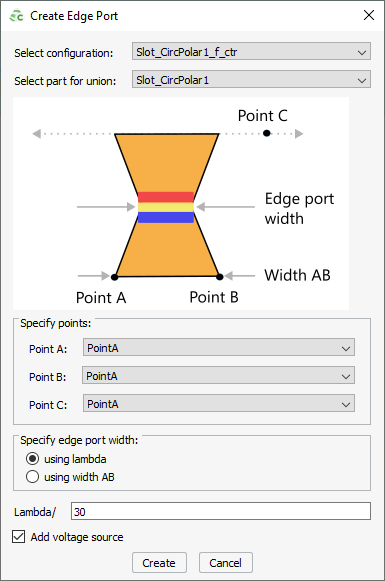Expand the Point A dropdown
The height and width of the screenshot is (581, 385).
pos(219,348)
